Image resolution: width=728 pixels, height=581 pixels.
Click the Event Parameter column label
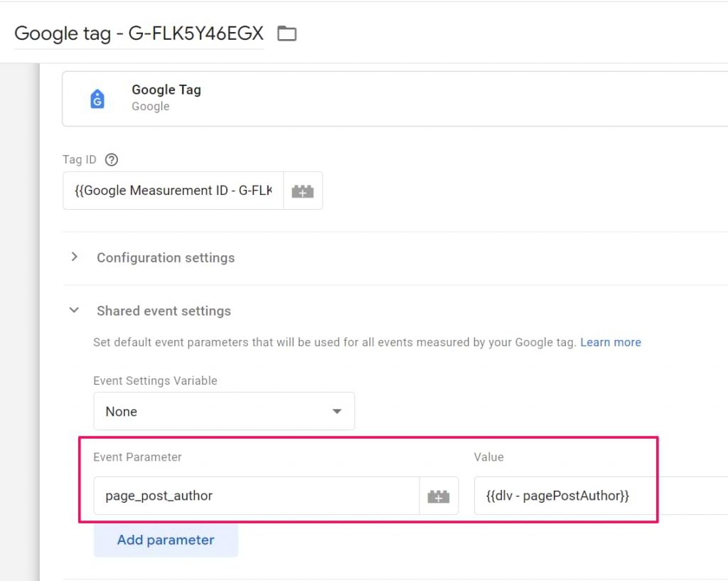137,457
